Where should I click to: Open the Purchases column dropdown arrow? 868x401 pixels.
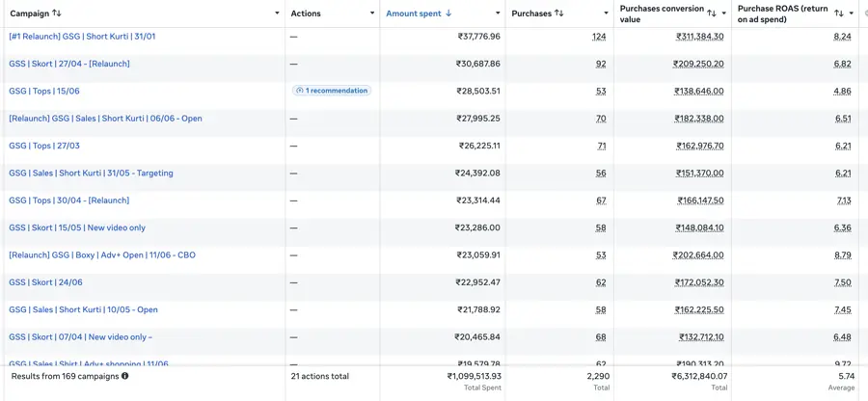point(607,13)
